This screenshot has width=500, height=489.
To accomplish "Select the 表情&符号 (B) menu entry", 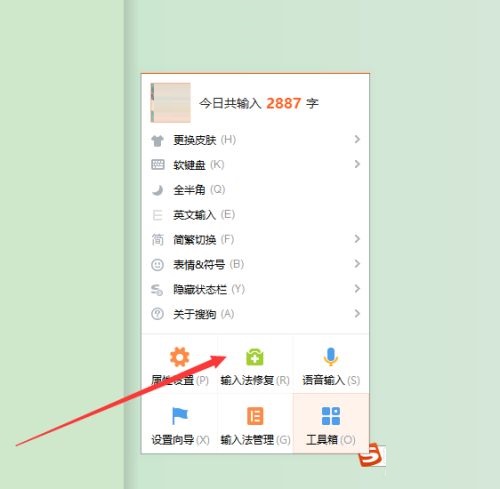I will tap(255, 265).
